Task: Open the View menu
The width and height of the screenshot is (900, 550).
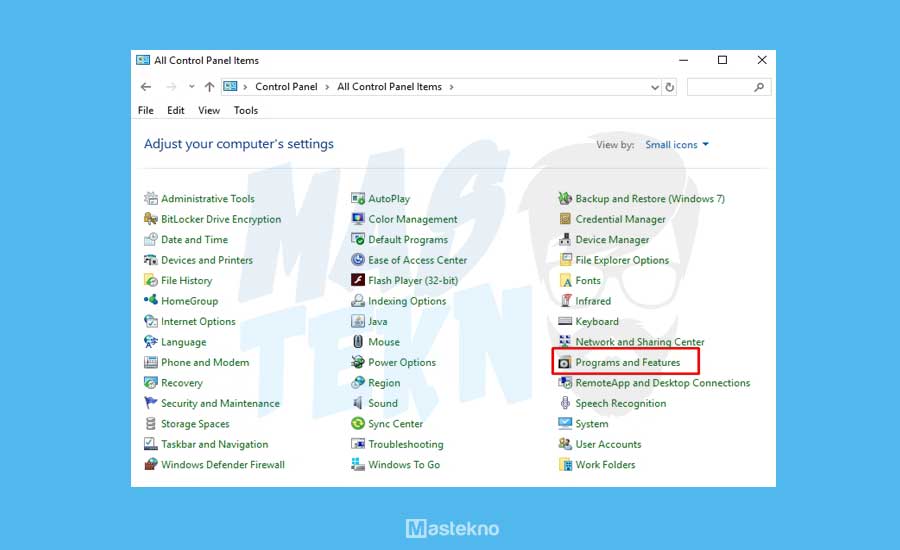Action: (209, 110)
